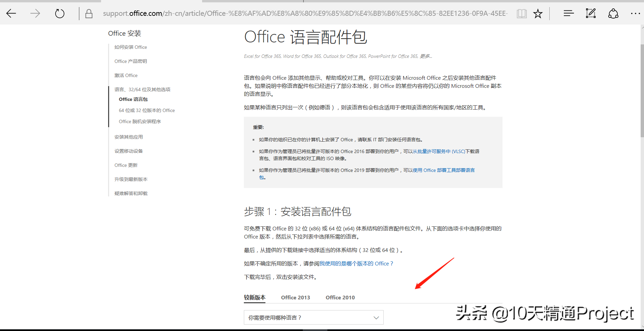The height and width of the screenshot is (331, 644).
Task: Refresh the current page
Action: [x=60, y=13]
